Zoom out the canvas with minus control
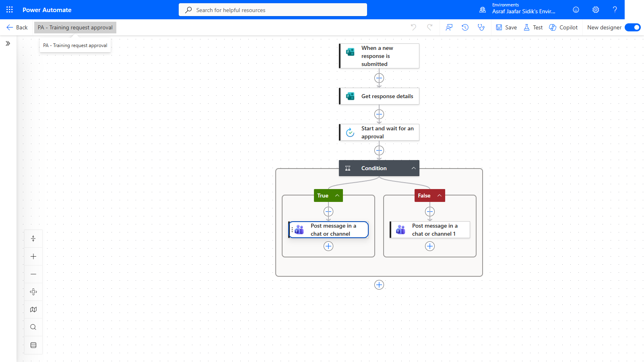The image size is (644, 362). (x=33, y=274)
